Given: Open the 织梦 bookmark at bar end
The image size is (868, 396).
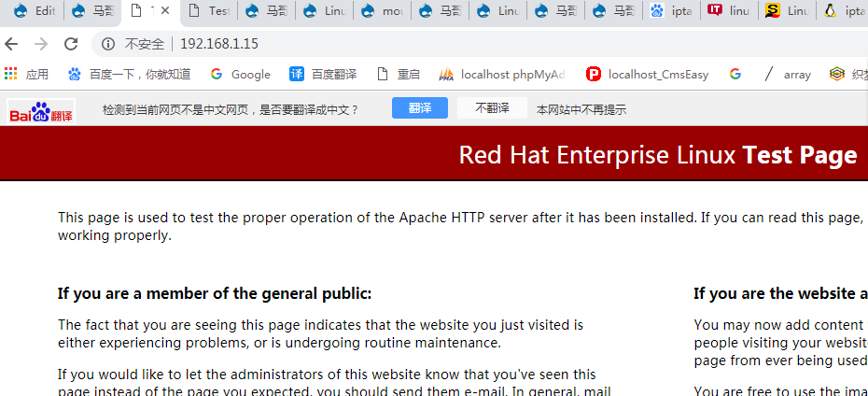Looking at the screenshot, I should pyautogui.click(x=848, y=74).
